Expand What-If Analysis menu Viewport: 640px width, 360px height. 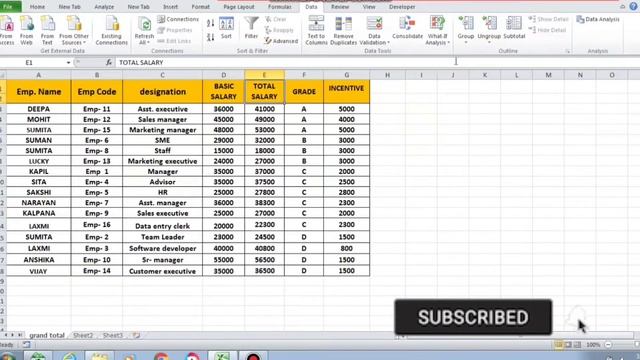pos(437,31)
